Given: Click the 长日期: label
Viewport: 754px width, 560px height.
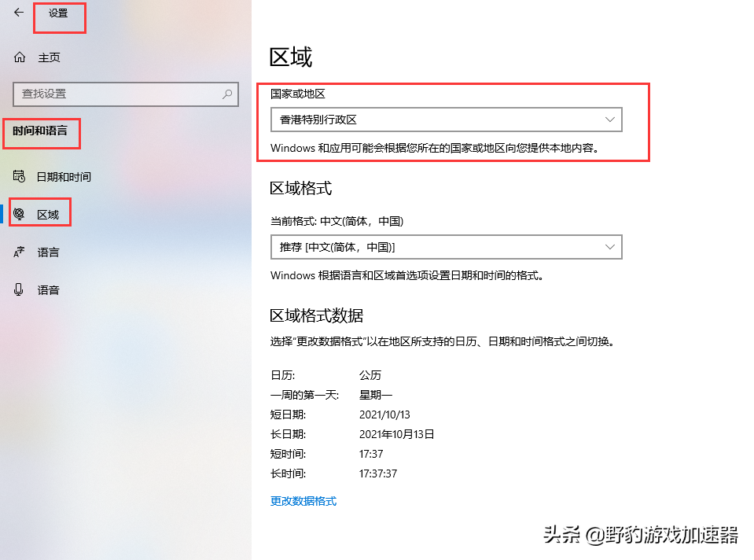Looking at the screenshot, I should tap(288, 434).
